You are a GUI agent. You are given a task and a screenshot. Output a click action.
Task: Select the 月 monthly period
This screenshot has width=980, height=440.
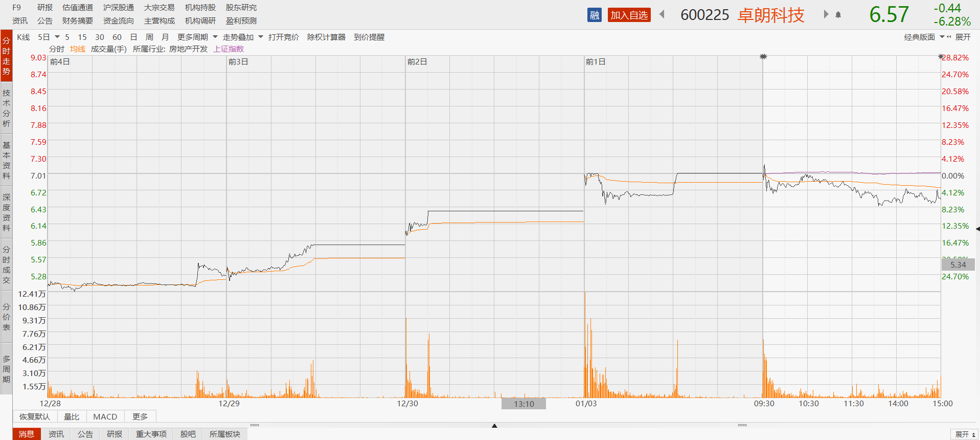click(x=165, y=37)
